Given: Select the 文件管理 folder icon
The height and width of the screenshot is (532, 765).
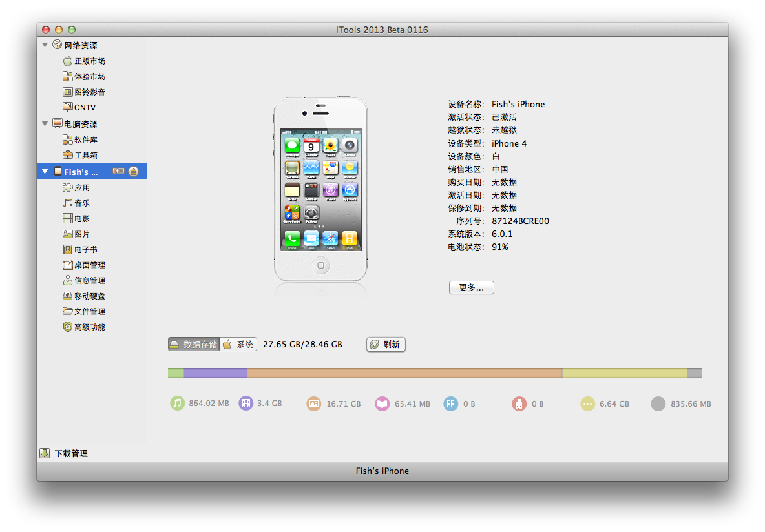Looking at the screenshot, I should (67, 311).
